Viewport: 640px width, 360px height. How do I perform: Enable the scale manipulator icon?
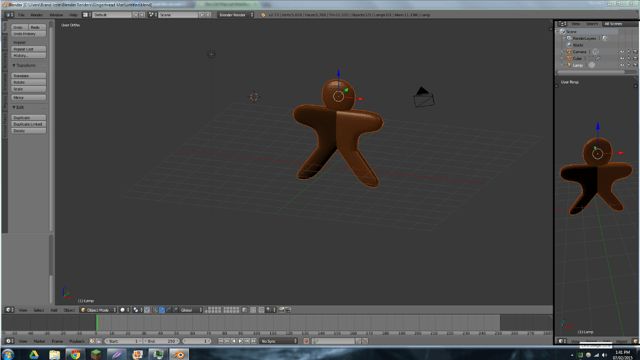tap(176, 310)
